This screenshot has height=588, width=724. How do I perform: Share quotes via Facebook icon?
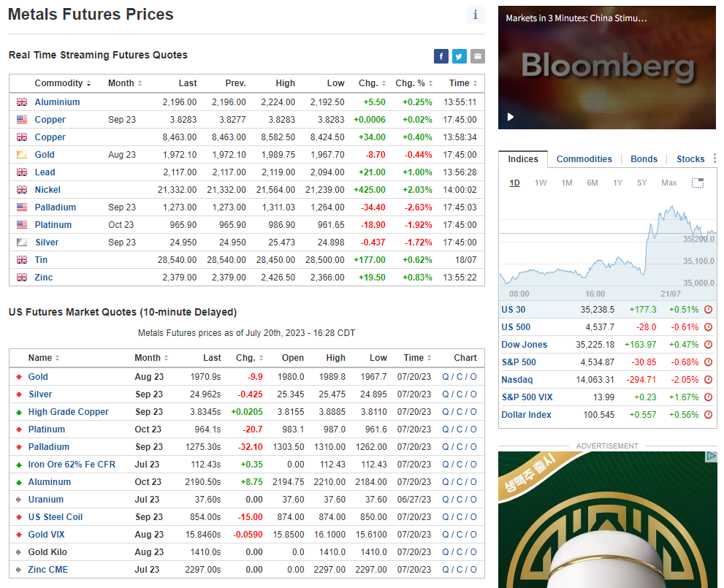coord(441,56)
